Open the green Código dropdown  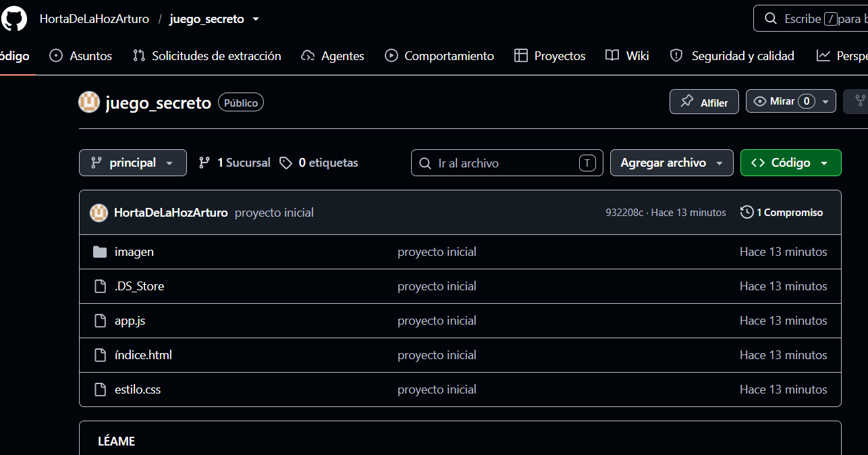click(x=791, y=163)
